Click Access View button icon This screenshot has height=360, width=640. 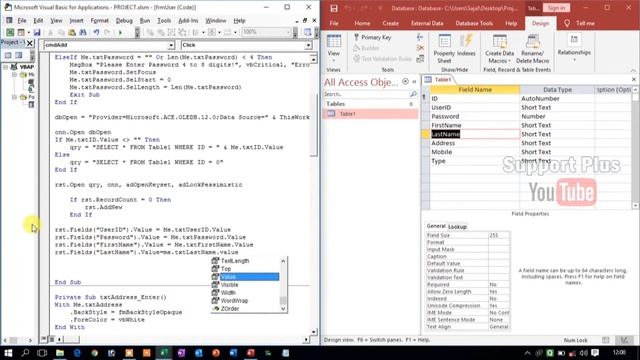333,42
